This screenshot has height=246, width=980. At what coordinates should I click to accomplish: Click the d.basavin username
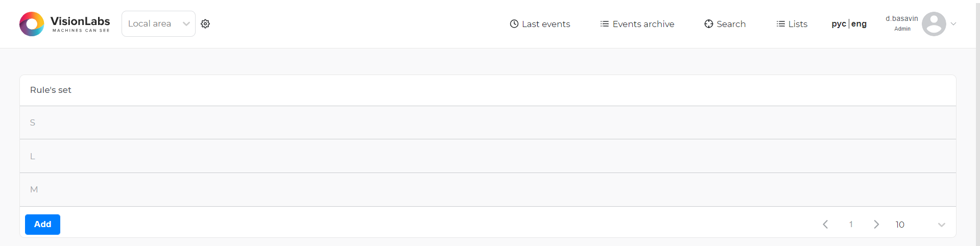click(902, 18)
